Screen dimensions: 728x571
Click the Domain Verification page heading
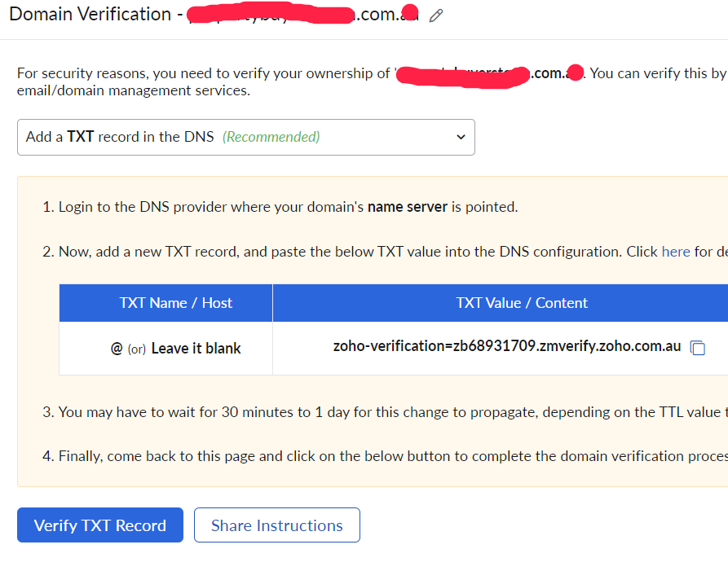point(90,15)
